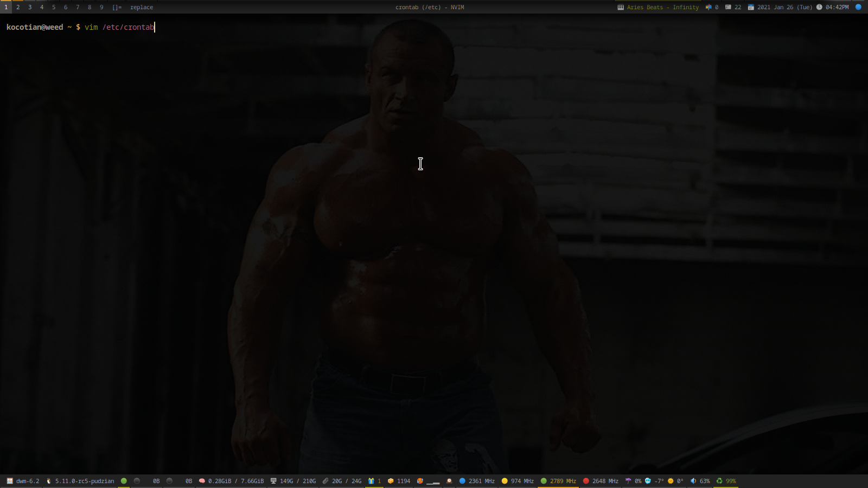Click the blue globe icon at top right
This screenshot has height=488, width=868.
click(858, 7)
